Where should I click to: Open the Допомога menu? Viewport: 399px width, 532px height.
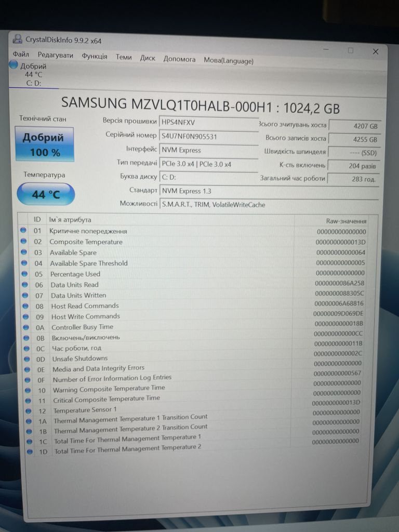coord(179,59)
